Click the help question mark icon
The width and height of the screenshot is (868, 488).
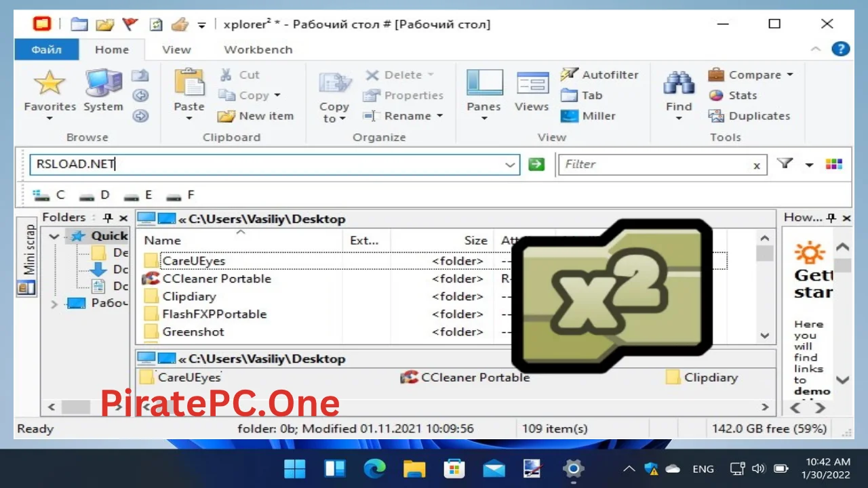point(841,49)
